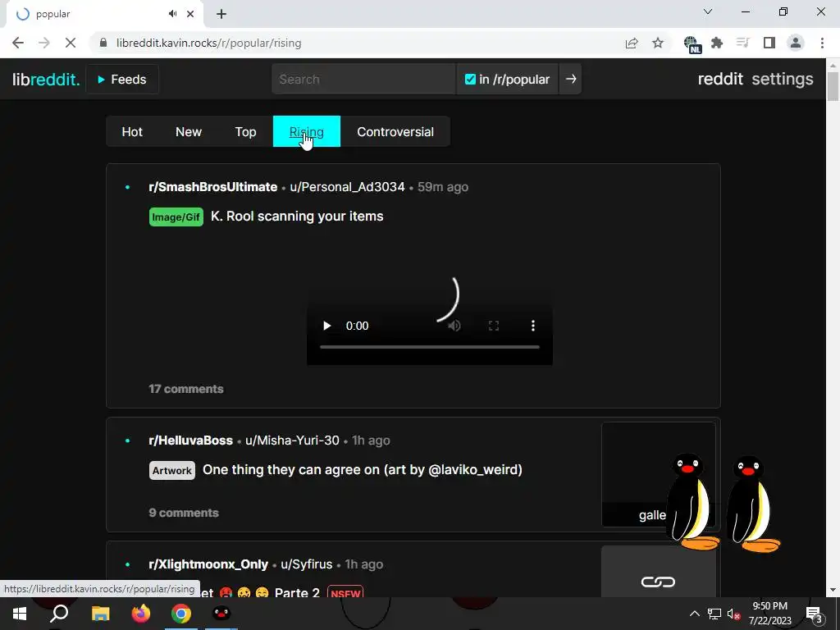Screen dimensions: 840x630
Task: Open the u/Syfirus user profile
Action: tap(307, 564)
